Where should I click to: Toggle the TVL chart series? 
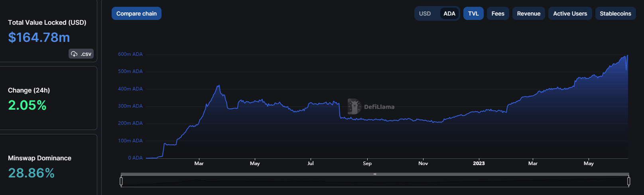coord(473,14)
